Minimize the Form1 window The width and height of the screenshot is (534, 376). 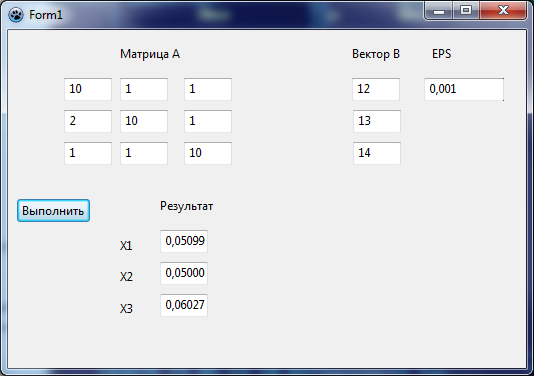(439, 11)
